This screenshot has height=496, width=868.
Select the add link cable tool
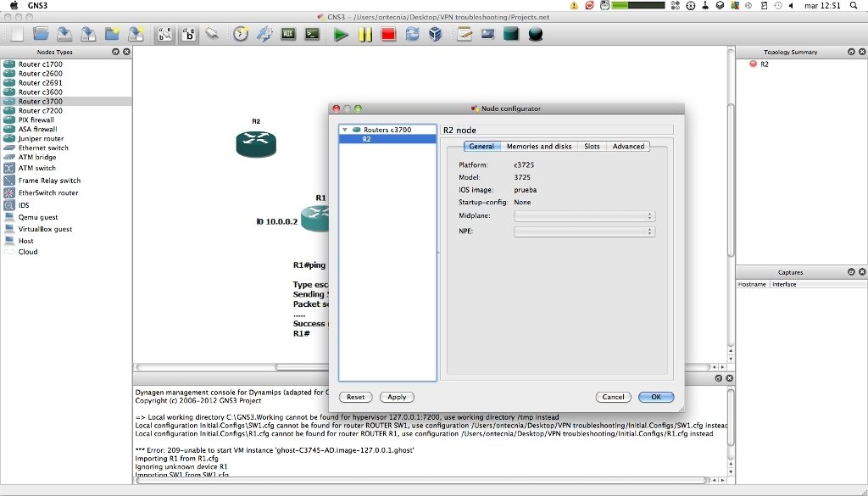[212, 34]
